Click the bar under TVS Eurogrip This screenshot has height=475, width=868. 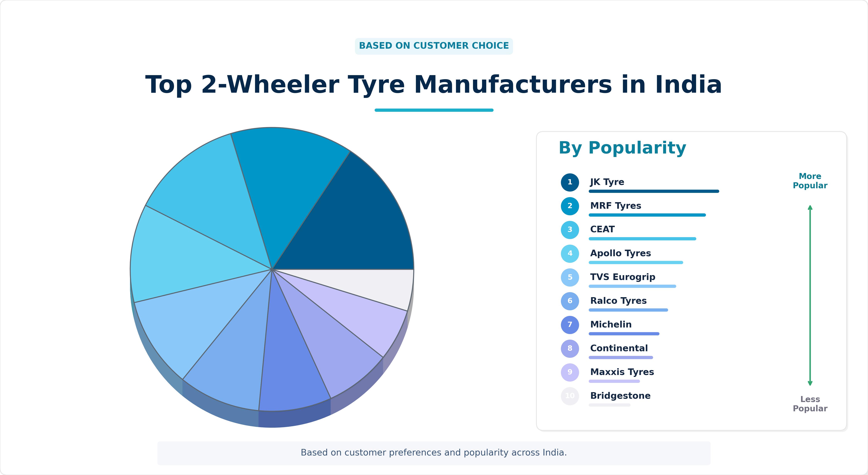[632, 286]
